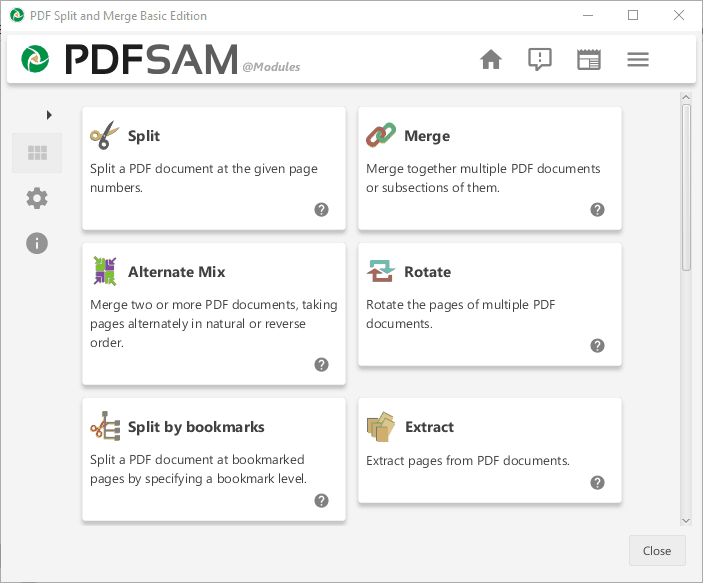Click the Home icon in header
This screenshot has width=703, height=583.
click(490, 60)
